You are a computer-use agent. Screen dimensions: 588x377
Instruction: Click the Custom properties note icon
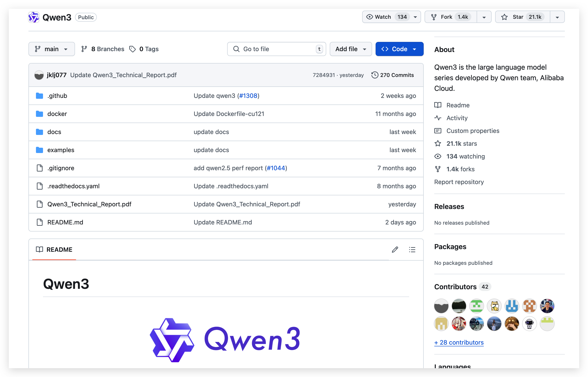438,131
